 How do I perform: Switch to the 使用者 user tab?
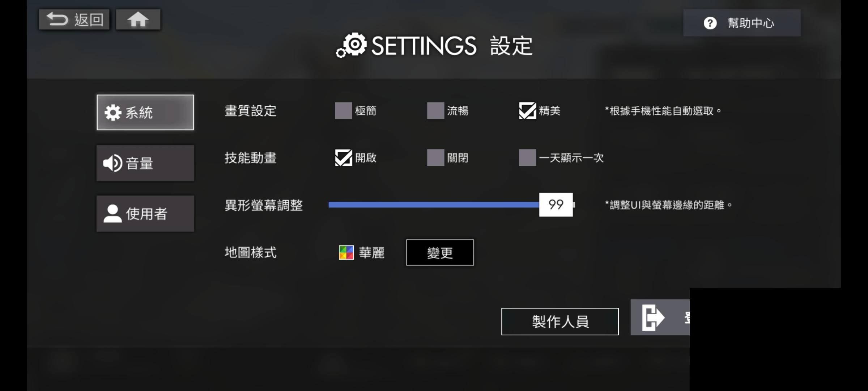point(145,214)
